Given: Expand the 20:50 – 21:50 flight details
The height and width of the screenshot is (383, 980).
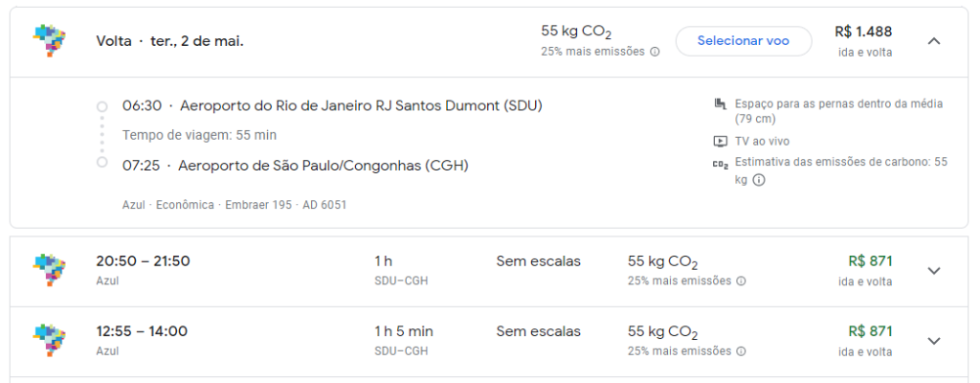Looking at the screenshot, I should 935,270.
